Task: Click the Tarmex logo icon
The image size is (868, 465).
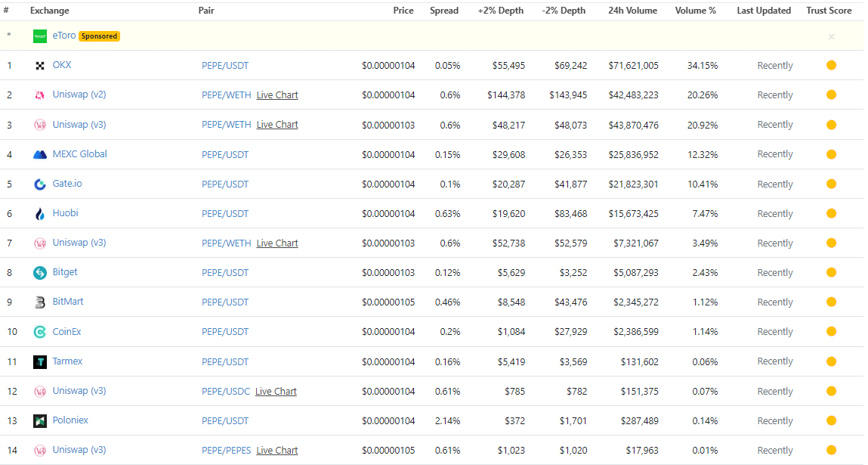Action: click(40, 362)
